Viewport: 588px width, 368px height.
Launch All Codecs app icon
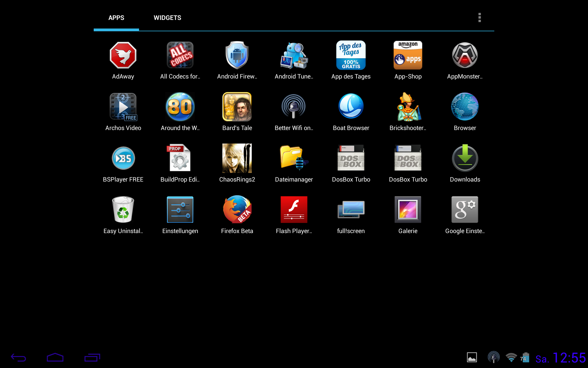pos(180,56)
